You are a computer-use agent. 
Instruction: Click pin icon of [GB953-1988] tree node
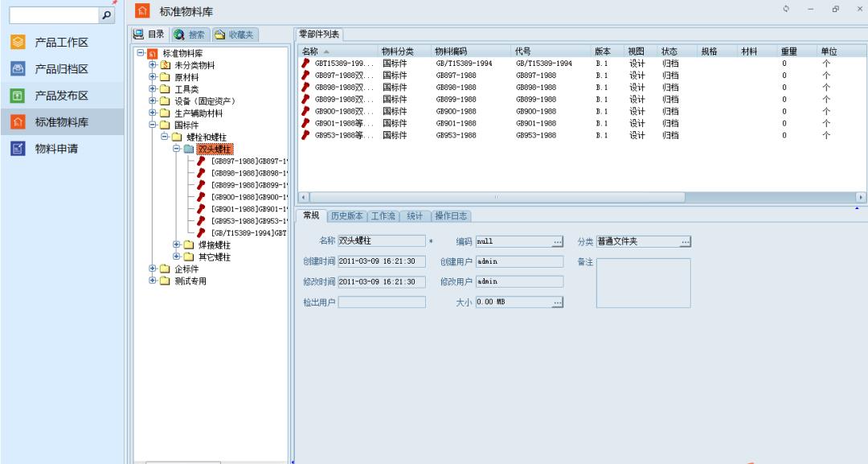[x=201, y=221]
